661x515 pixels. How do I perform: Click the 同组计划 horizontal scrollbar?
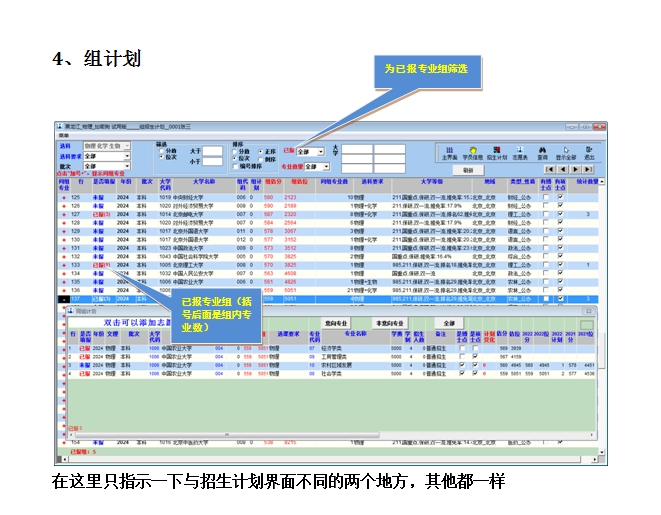(331, 435)
